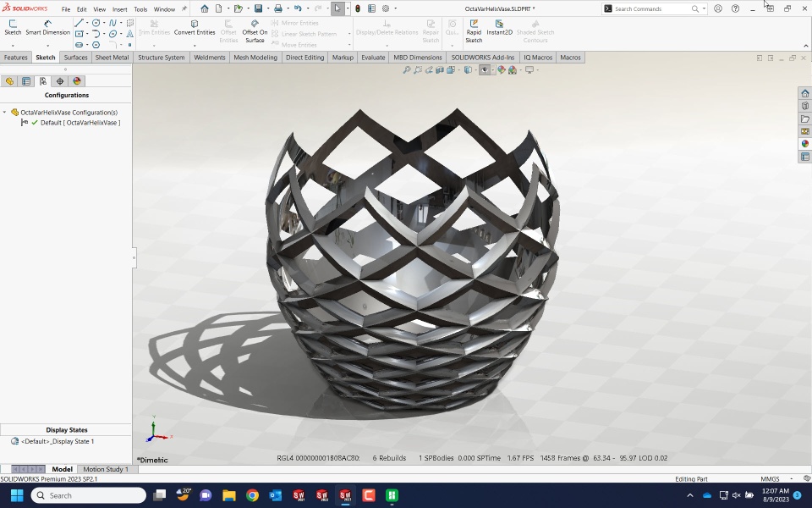Open the Windows Start menu
Image resolution: width=812 pixels, height=508 pixels.
(17, 495)
